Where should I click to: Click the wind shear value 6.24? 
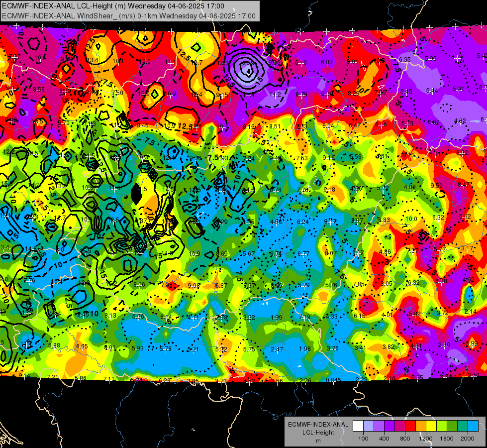tap(303, 222)
